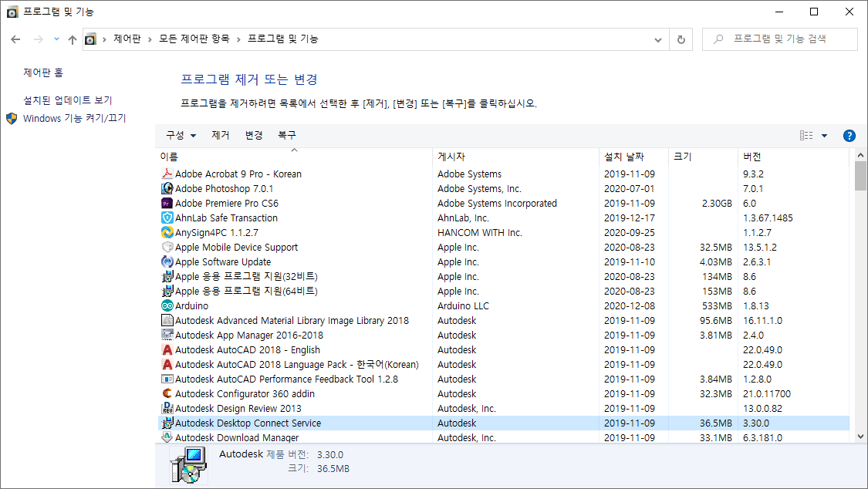Image resolution: width=868 pixels, height=489 pixels.
Task: Click publisher HANCOM WITH Inc.
Action: (480, 232)
